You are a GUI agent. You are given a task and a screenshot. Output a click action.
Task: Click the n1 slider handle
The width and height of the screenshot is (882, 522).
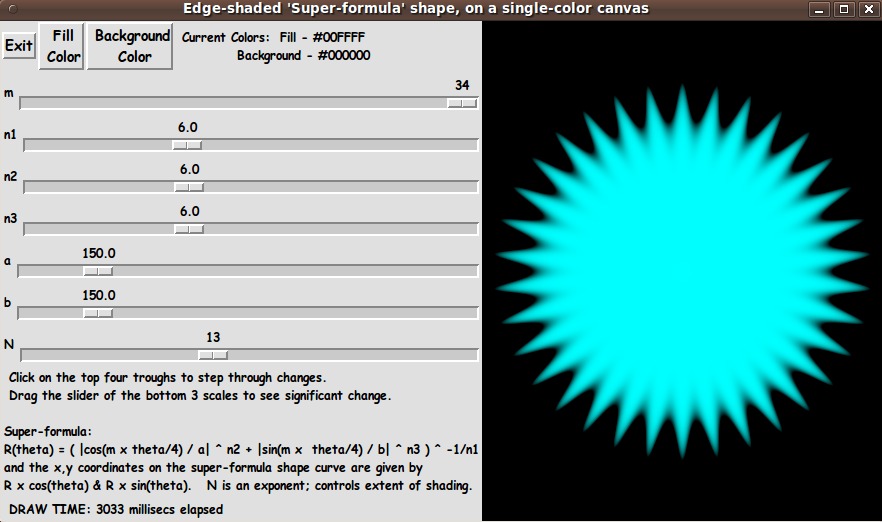[189, 145]
